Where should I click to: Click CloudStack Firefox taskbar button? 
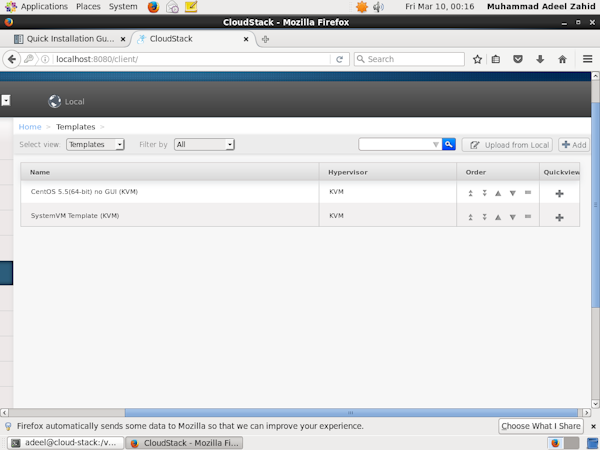click(184, 443)
